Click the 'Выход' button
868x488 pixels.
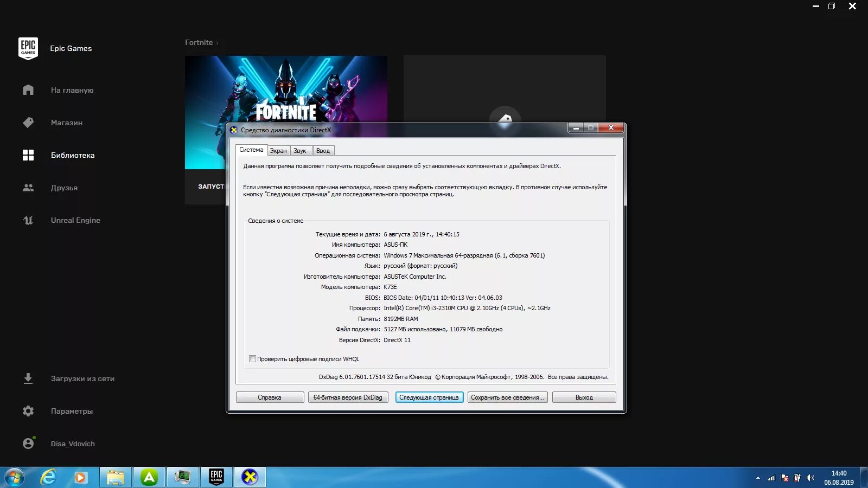coord(584,397)
